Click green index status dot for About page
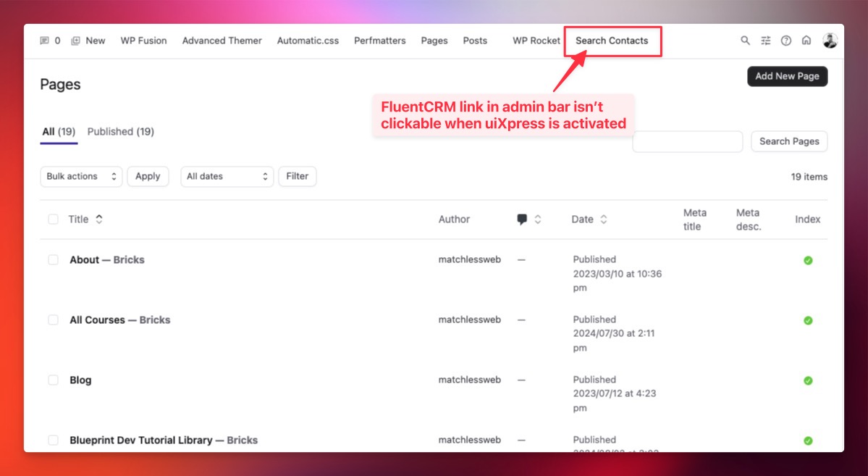The image size is (868, 476). pos(808,260)
